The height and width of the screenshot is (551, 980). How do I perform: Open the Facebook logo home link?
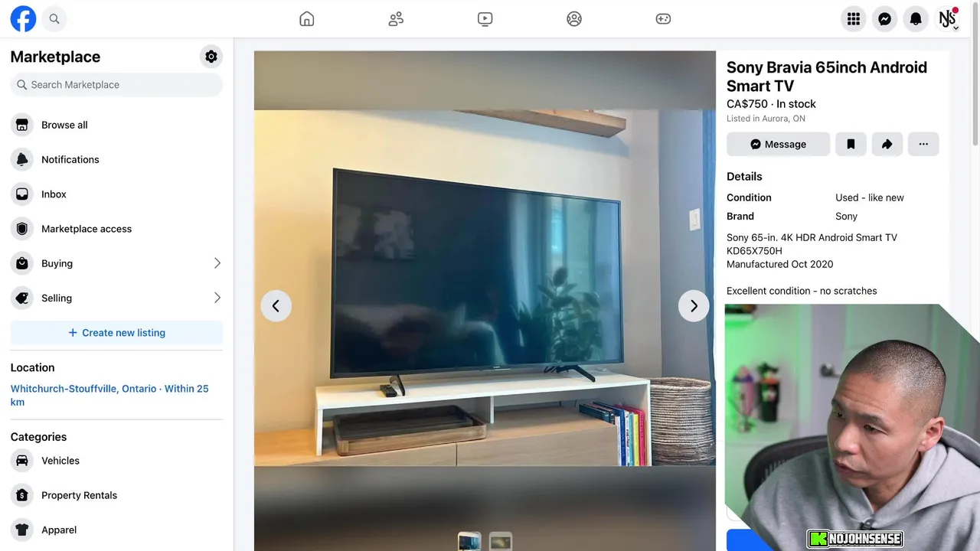click(x=23, y=19)
